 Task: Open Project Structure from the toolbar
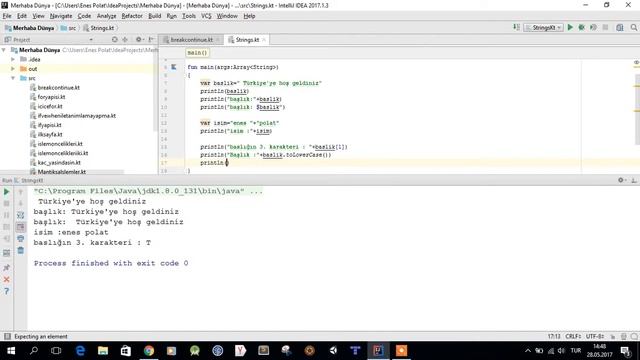pos(620,27)
